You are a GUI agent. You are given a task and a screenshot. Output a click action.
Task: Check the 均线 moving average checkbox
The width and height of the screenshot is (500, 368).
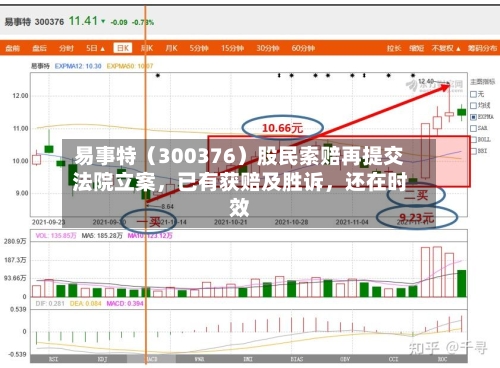(x=473, y=106)
